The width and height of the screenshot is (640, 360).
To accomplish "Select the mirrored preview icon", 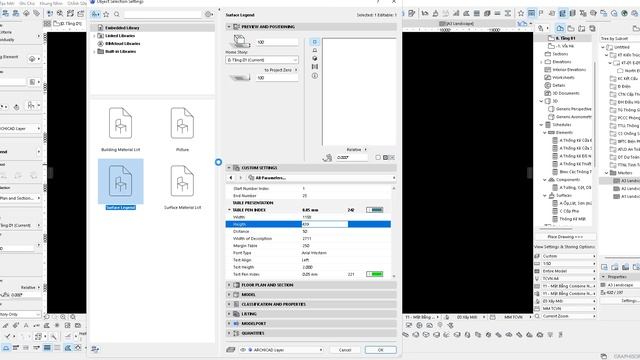I will click(315, 67).
